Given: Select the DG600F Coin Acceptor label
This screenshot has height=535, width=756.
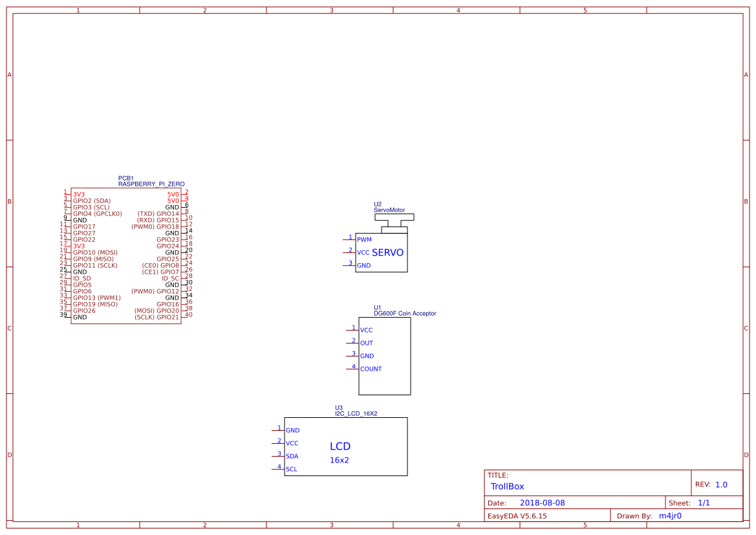Looking at the screenshot, I should pos(405,313).
